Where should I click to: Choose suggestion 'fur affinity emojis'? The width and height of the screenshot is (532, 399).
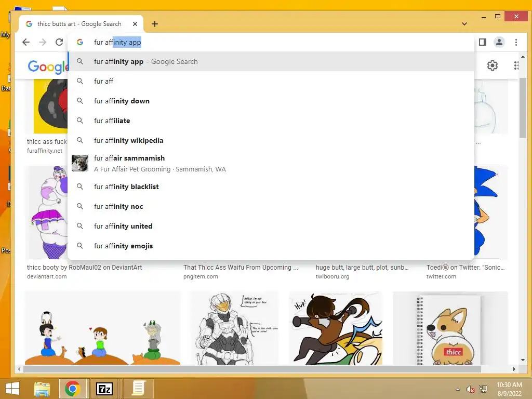(271, 246)
